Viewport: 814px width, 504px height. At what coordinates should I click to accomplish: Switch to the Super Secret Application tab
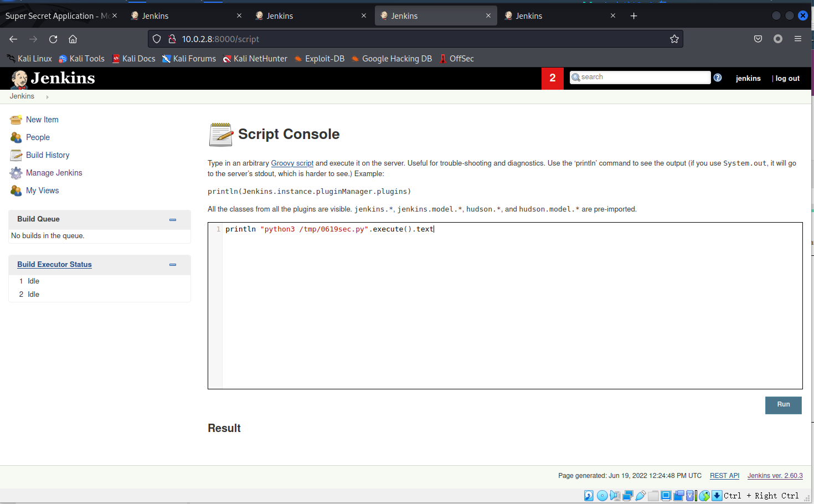pos(61,16)
